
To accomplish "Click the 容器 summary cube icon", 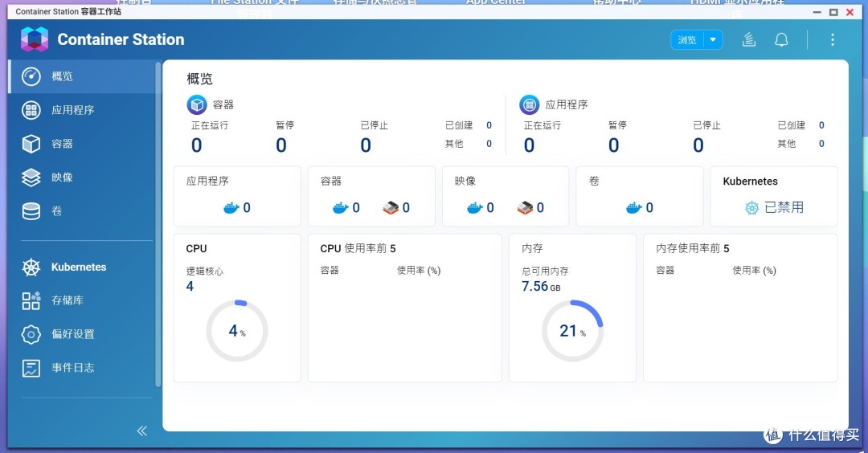I will click(x=197, y=104).
